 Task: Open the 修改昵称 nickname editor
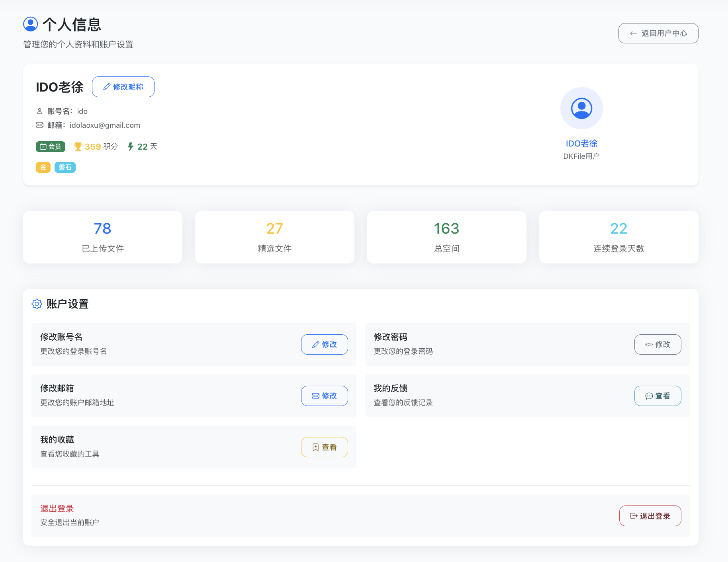pyautogui.click(x=123, y=87)
